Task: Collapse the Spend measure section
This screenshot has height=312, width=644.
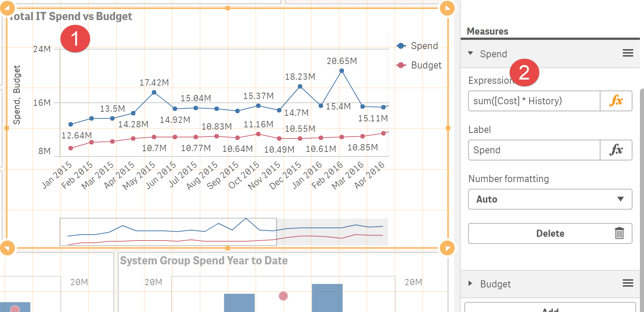Action: 470,53
